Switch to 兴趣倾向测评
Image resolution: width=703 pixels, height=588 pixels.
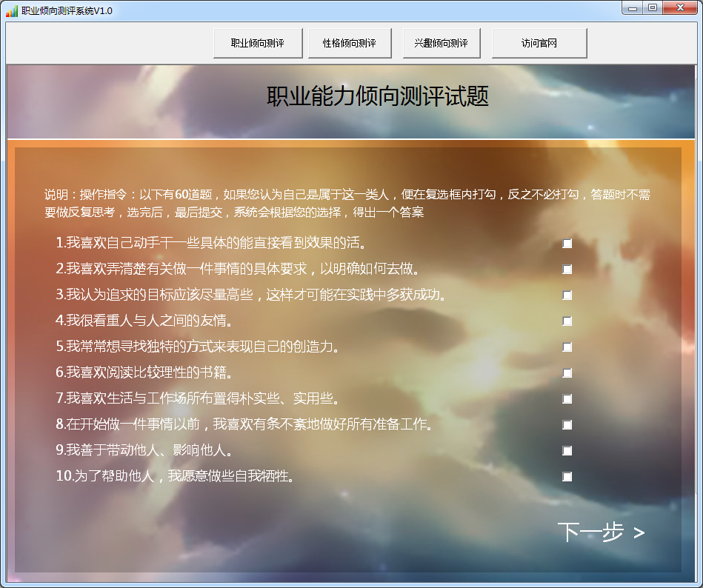click(x=442, y=43)
